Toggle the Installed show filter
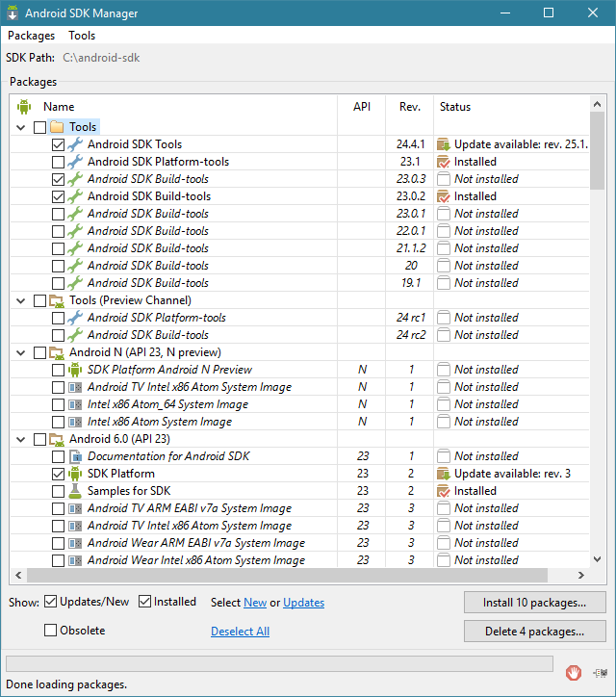The width and height of the screenshot is (616, 697). point(145,602)
